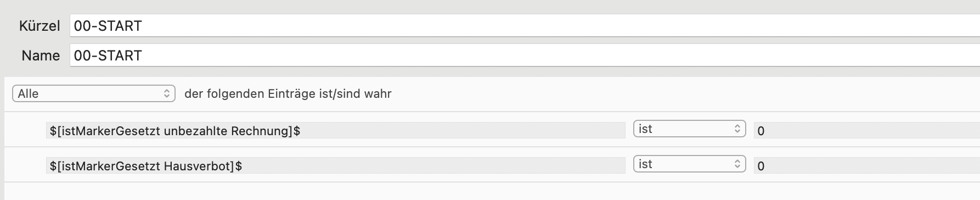980x200 pixels.
Task: Click the Kürzel label
Action: 40,26
